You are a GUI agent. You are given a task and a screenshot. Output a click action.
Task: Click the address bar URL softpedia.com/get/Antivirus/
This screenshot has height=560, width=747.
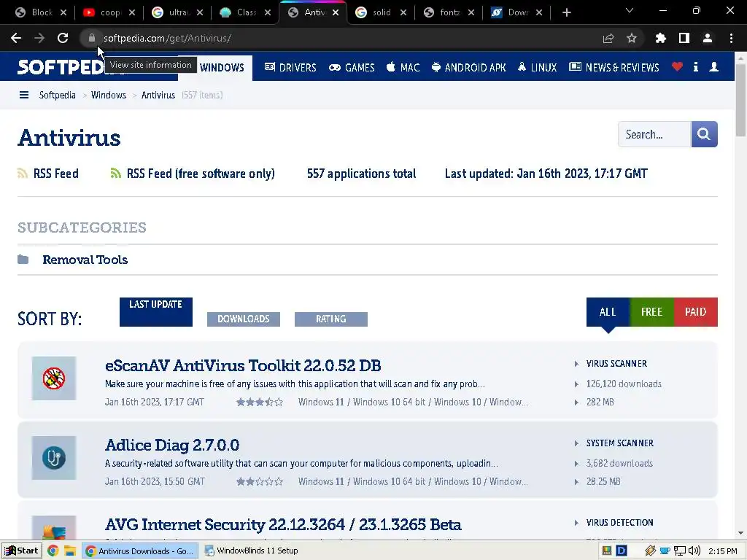tap(167, 38)
